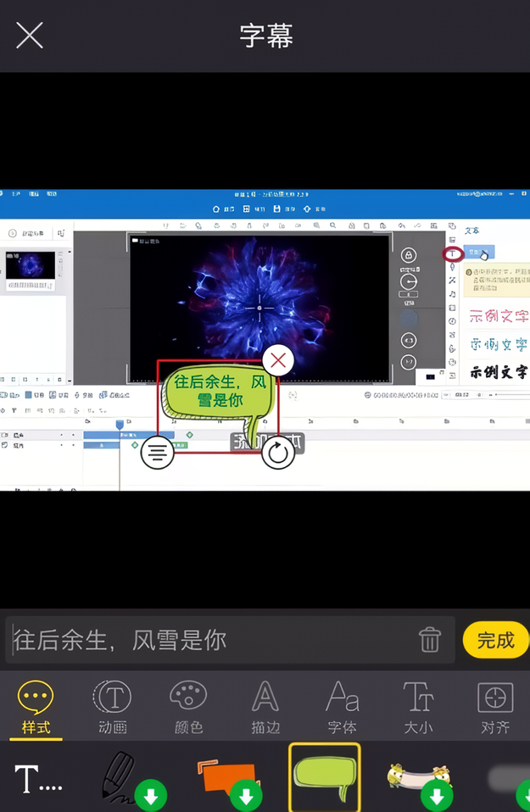Open the 动画 animation tab
The height and width of the screenshot is (812, 530).
(x=112, y=708)
